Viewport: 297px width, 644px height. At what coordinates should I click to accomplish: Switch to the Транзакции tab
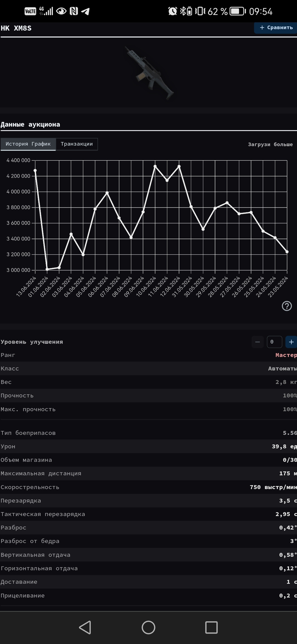pyautogui.click(x=77, y=144)
